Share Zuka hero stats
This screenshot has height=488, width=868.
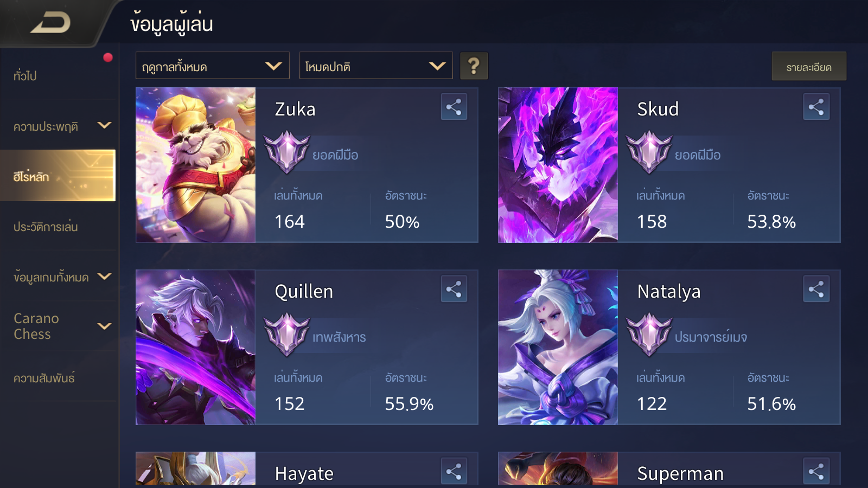click(454, 107)
